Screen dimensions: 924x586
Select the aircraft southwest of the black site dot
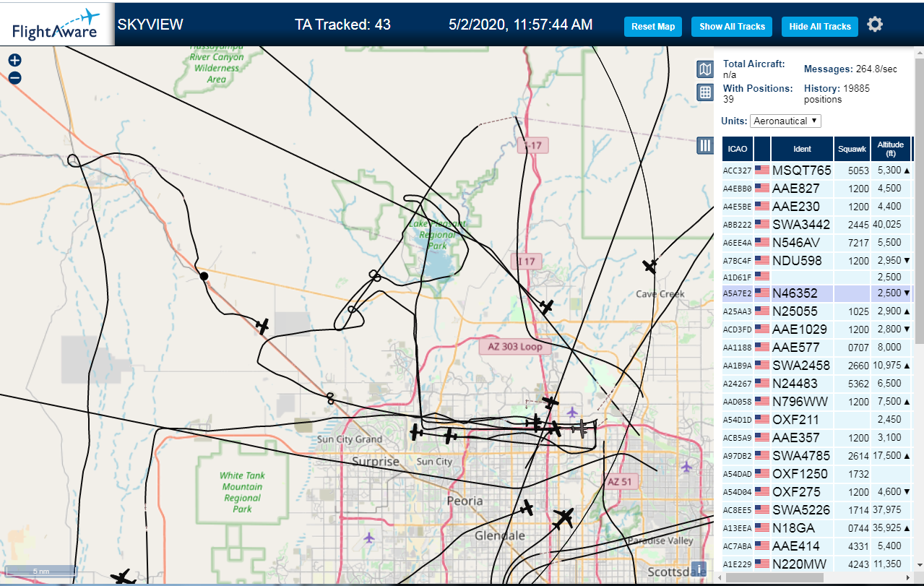pos(262,326)
